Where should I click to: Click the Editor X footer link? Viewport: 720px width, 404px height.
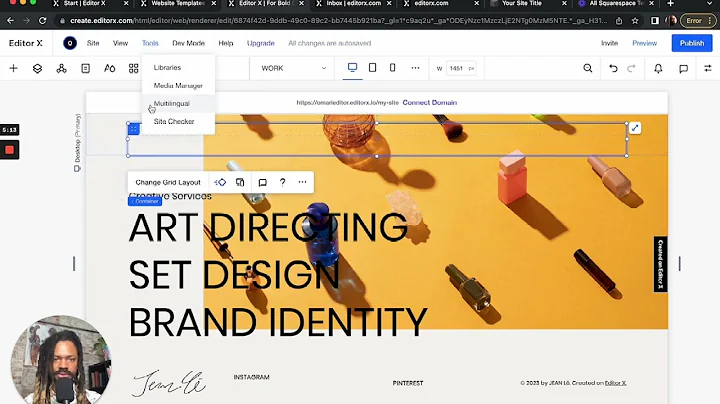tap(615, 383)
